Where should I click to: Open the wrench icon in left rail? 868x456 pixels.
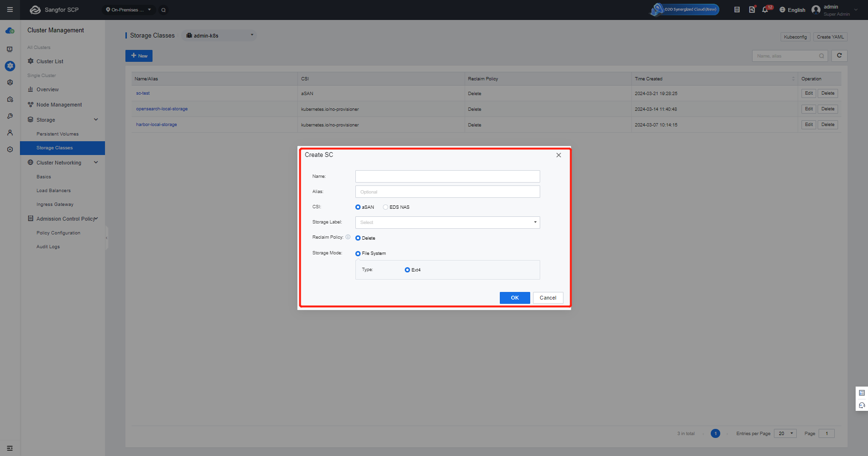(x=10, y=116)
